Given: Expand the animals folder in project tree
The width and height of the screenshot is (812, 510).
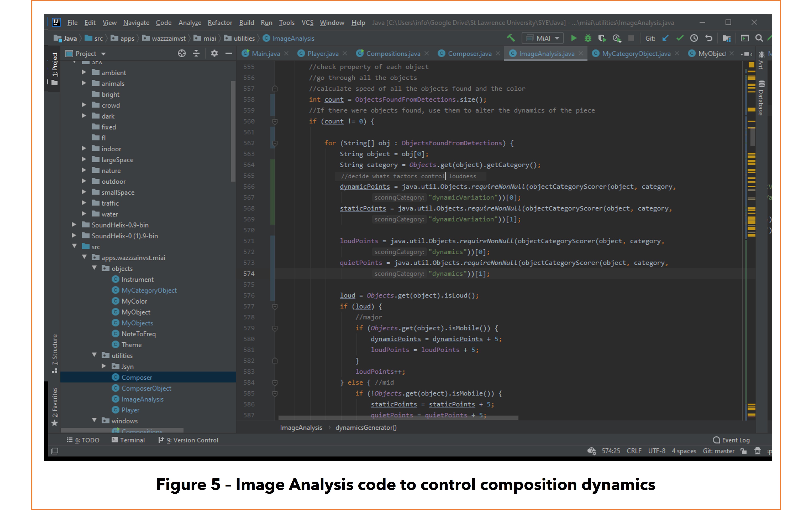Looking at the screenshot, I should (x=84, y=83).
